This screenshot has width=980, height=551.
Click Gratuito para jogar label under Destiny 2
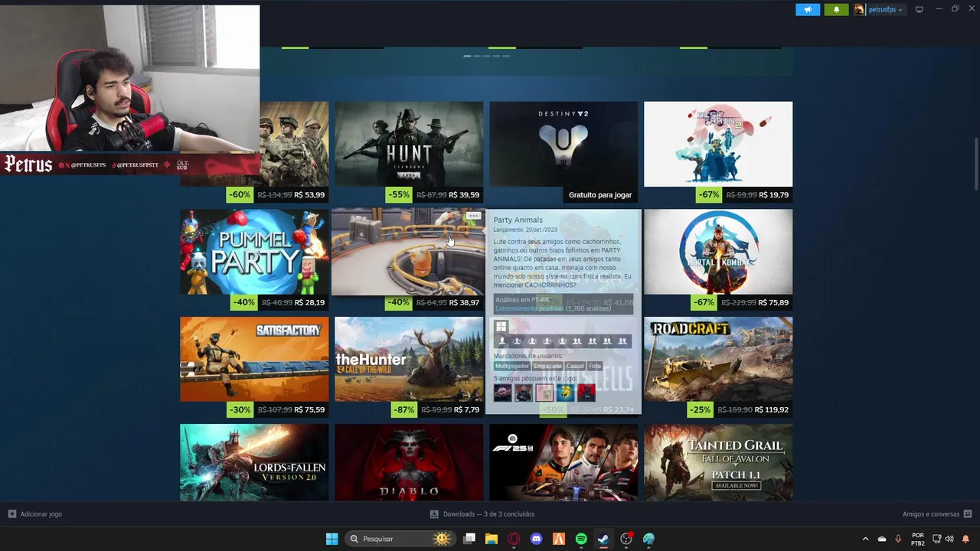(600, 195)
